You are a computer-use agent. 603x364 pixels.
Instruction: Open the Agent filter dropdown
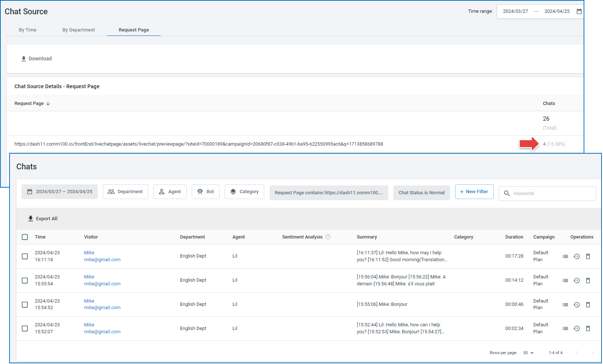170,192
